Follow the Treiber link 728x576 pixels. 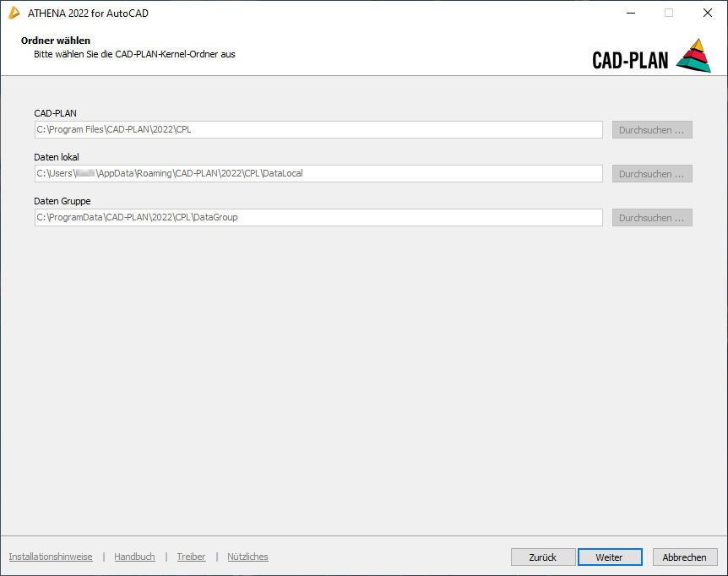tap(191, 557)
